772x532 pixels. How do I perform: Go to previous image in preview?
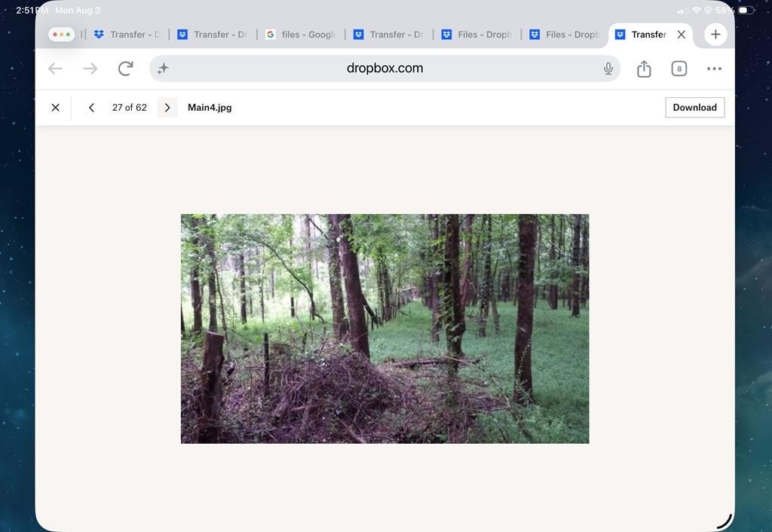click(x=91, y=107)
